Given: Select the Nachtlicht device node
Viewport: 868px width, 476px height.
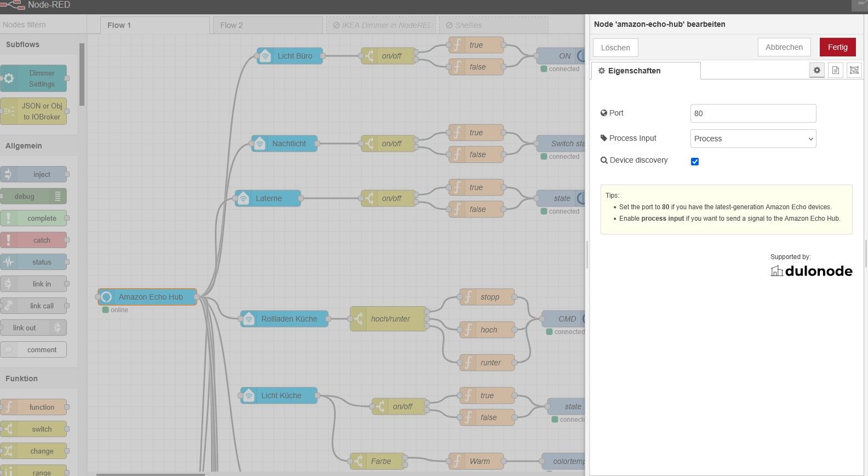Looking at the screenshot, I should pos(284,144).
